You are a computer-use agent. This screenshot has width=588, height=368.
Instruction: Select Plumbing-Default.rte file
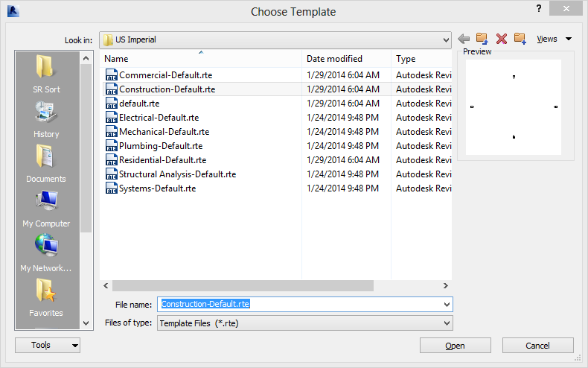tap(161, 146)
